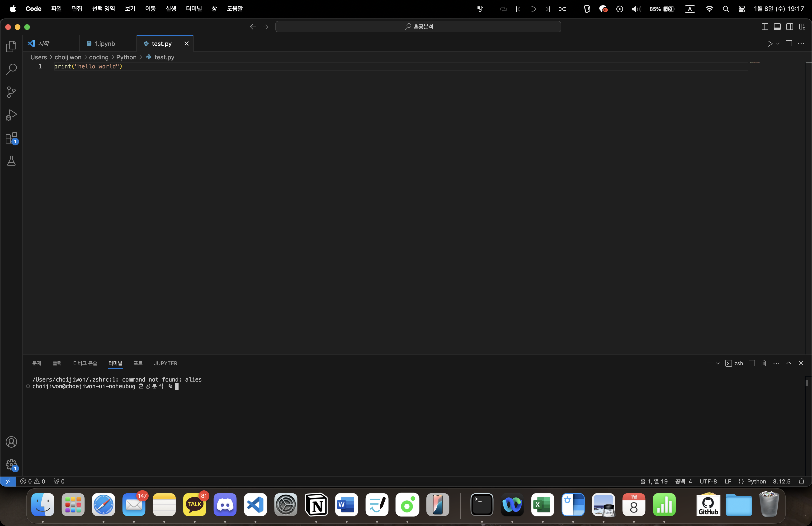Viewport: 812px width, 526px height.
Task: Switch to the 1.ipynb editor tab
Action: 104,44
